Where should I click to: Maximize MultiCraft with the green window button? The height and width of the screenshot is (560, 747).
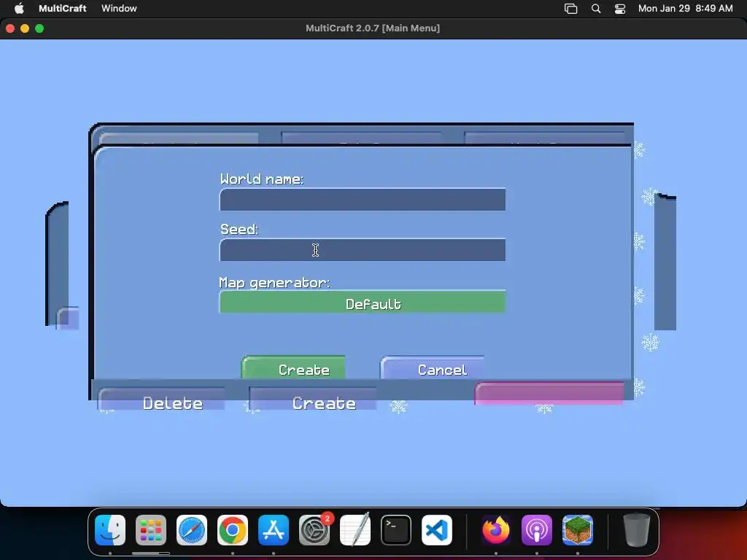tap(39, 28)
